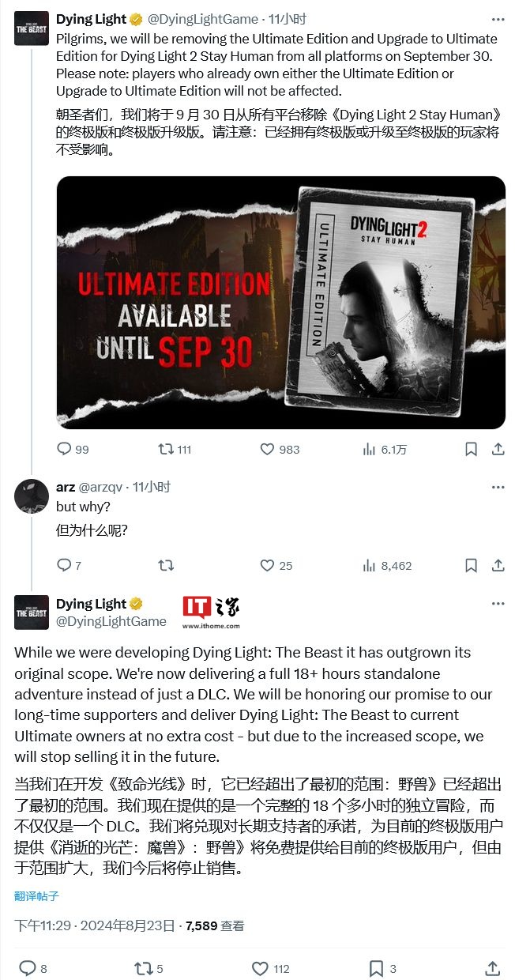
Task: View analytics of the tweet with 6.1万 views
Action: (x=385, y=449)
